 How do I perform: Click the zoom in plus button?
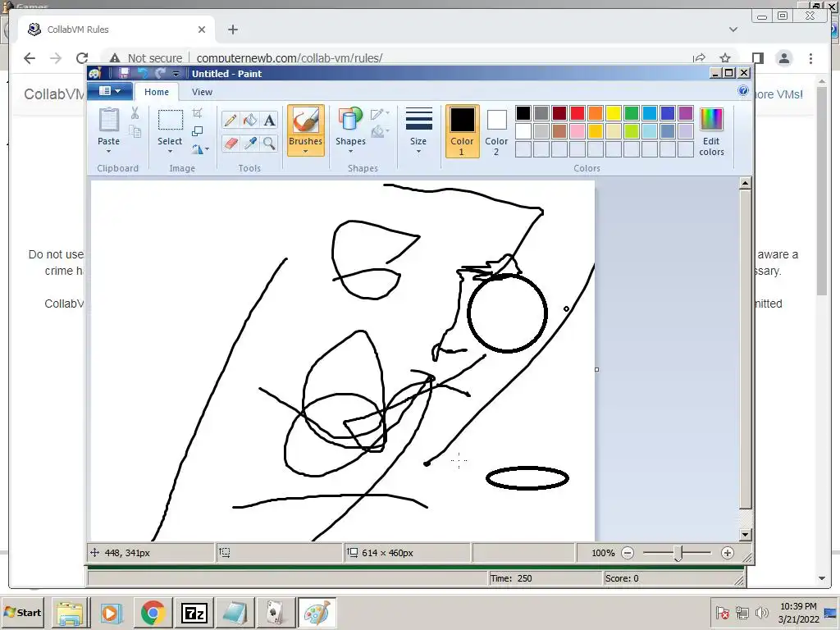[727, 553]
